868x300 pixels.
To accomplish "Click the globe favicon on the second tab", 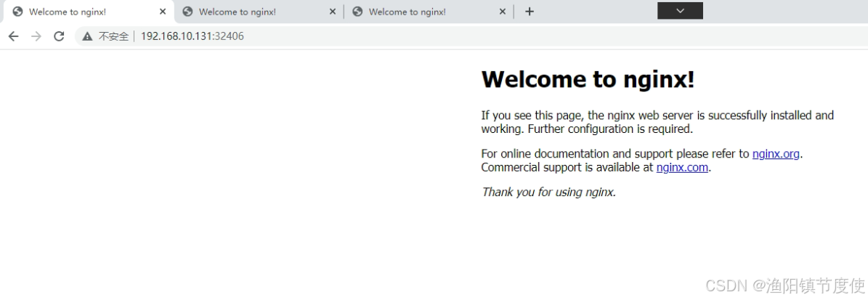I will tap(187, 12).
